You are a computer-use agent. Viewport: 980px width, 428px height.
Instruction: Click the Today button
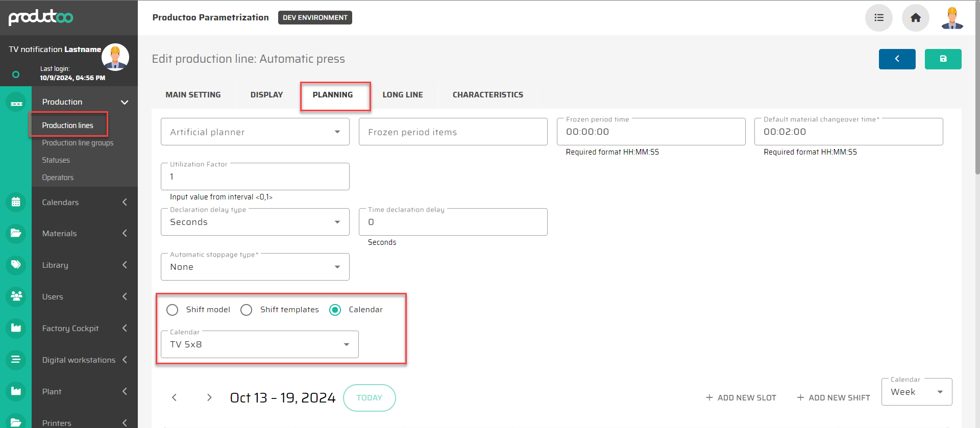click(x=369, y=398)
